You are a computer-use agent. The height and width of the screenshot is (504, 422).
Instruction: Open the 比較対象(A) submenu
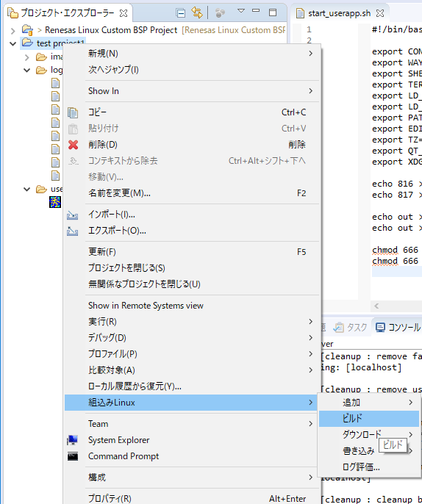[x=193, y=370]
